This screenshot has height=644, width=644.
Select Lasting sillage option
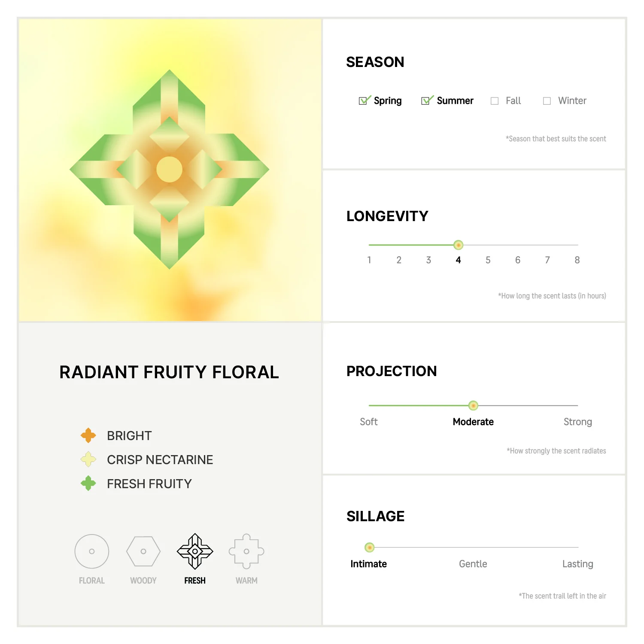click(x=578, y=564)
